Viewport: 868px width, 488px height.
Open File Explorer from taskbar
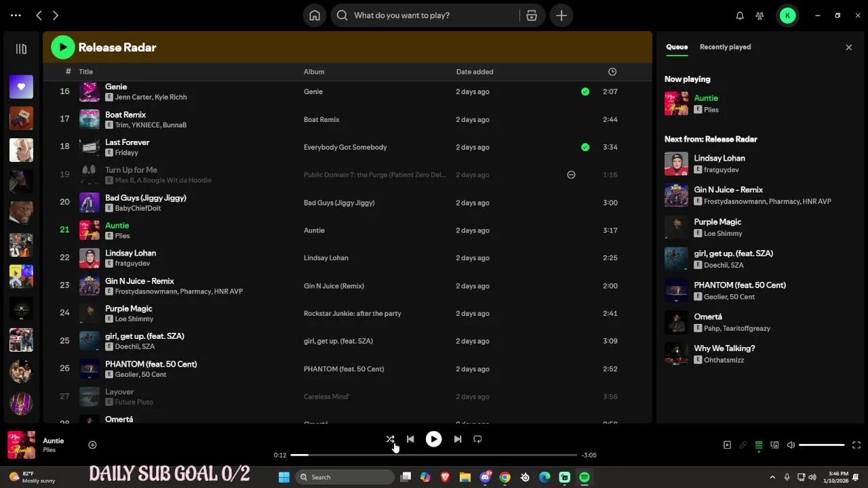[465, 477]
